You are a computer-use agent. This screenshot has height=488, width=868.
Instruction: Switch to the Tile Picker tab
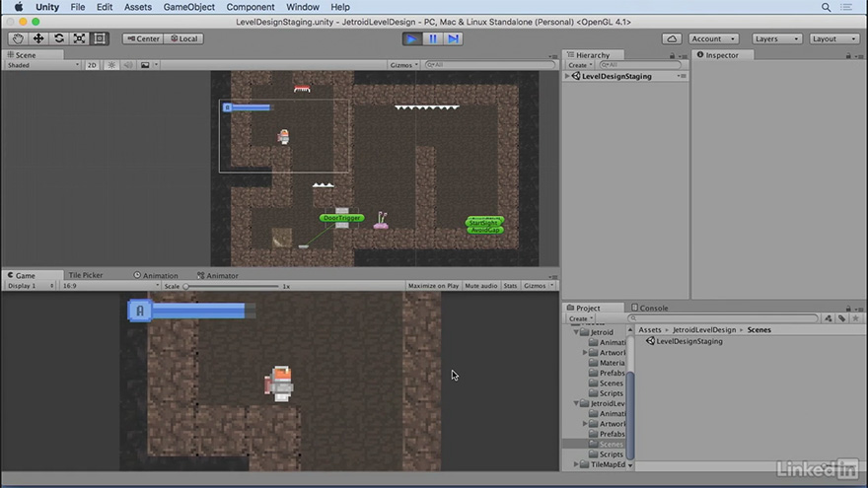click(85, 275)
